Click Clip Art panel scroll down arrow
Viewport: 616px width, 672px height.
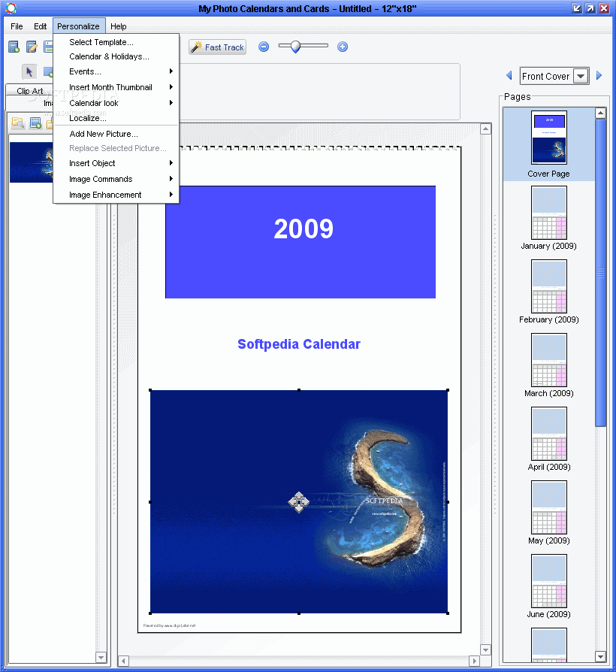[101, 657]
